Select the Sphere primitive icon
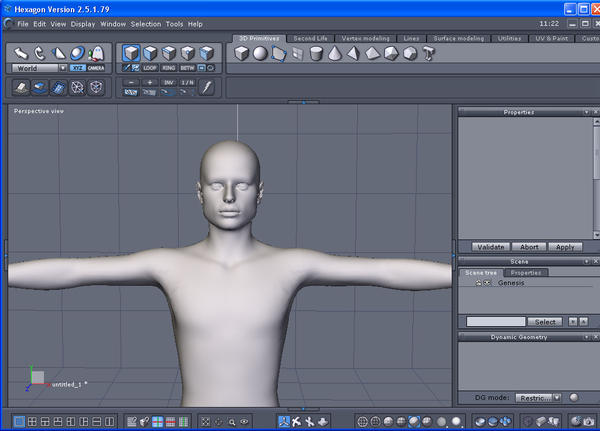This screenshot has height=431, width=600. [260, 54]
